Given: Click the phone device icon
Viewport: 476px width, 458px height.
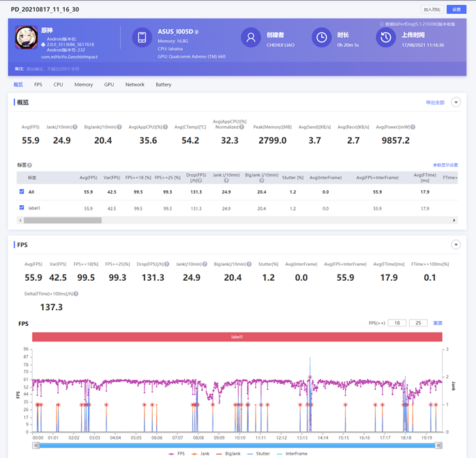Looking at the screenshot, I should tap(142, 38).
